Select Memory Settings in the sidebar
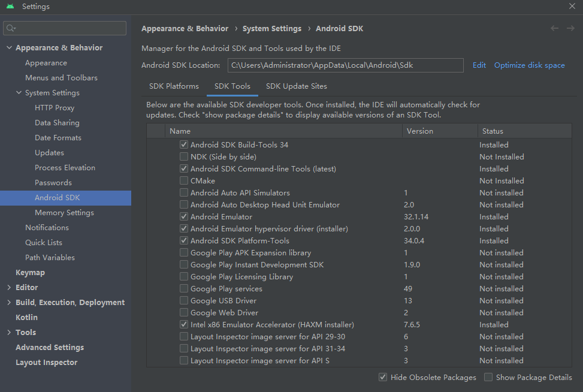 click(x=64, y=213)
